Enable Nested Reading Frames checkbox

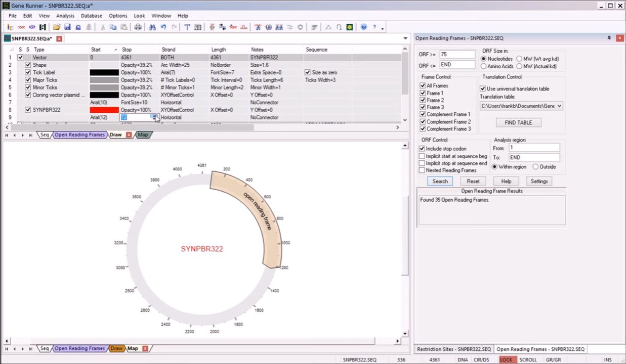[422, 170]
